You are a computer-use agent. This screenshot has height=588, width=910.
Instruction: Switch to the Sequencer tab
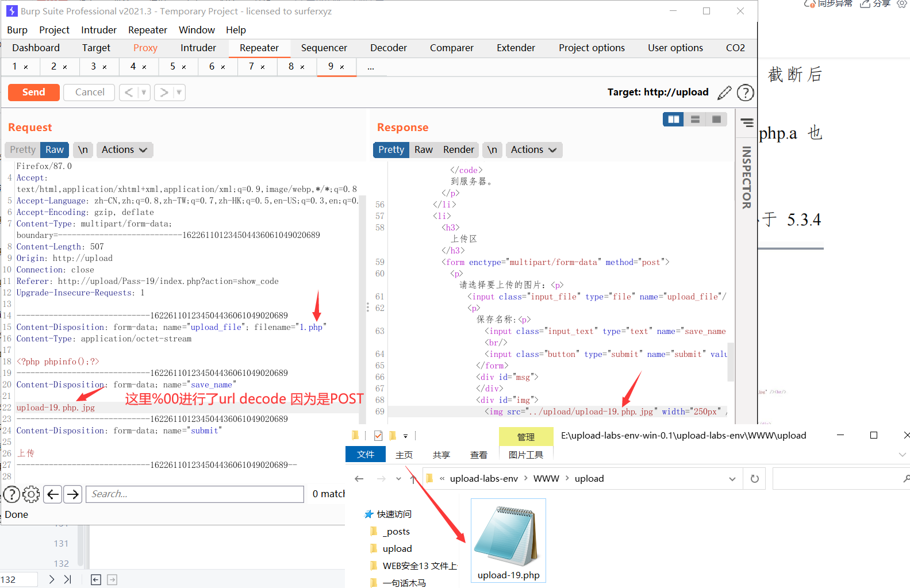coord(324,48)
